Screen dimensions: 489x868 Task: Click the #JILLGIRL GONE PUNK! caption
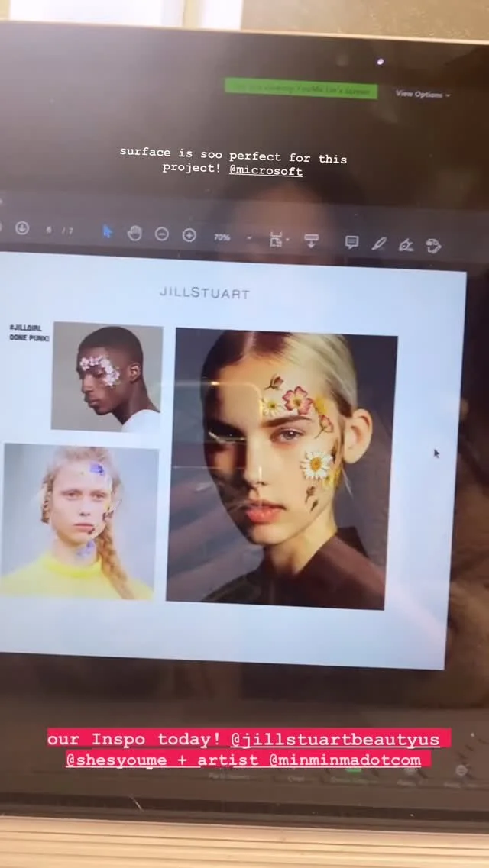click(29, 333)
